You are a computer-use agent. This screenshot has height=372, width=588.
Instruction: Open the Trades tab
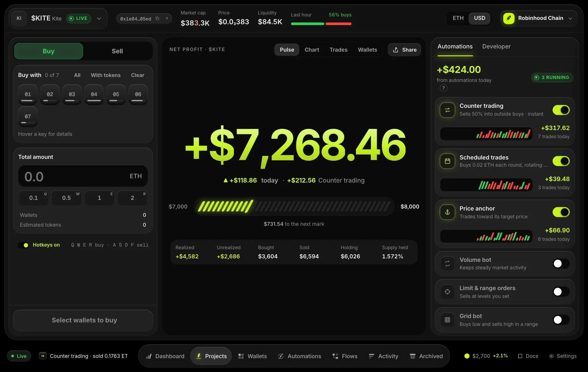coord(338,50)
